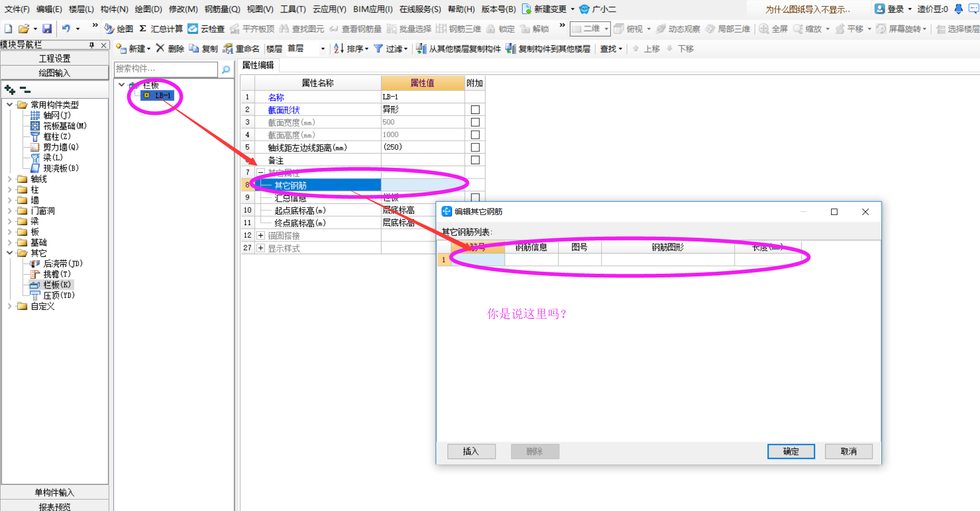
Task: Click 新建 new component button
Action: pyautogui.click(x=133, y=49)
